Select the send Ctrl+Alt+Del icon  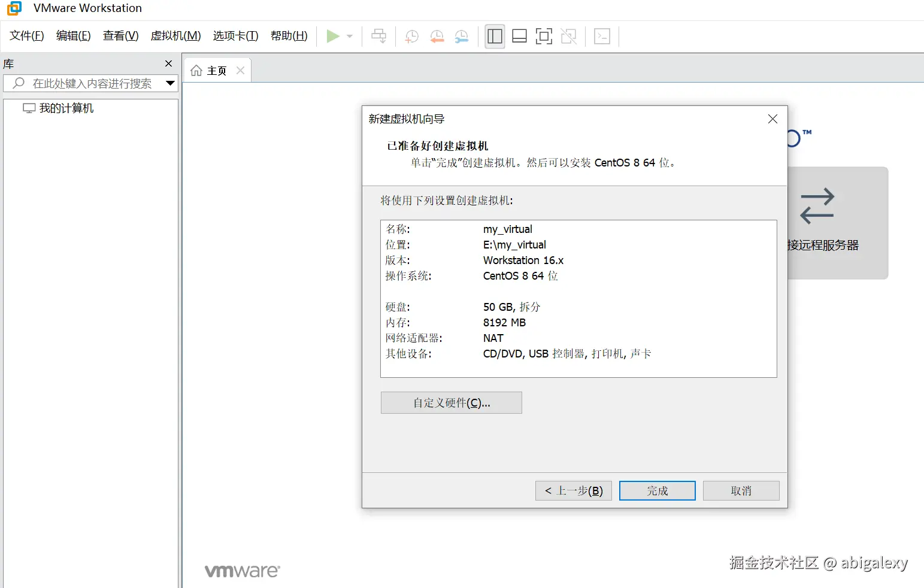[378, 36]
